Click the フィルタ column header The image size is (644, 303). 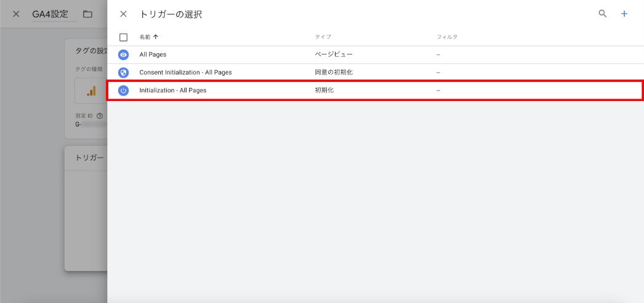click(x=447, y=37)
